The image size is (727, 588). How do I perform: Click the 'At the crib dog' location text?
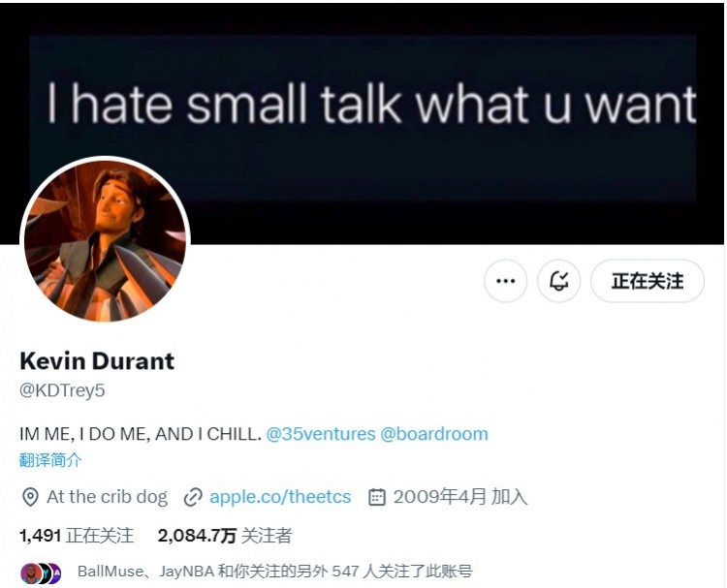[107, 497]
